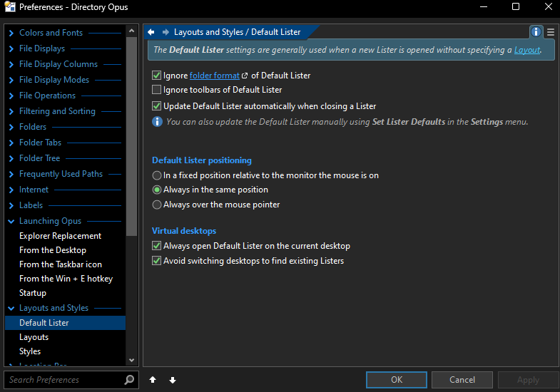
Task: Uncheck Update Default Lister automatically when closing
Action: tap(156, 106)
